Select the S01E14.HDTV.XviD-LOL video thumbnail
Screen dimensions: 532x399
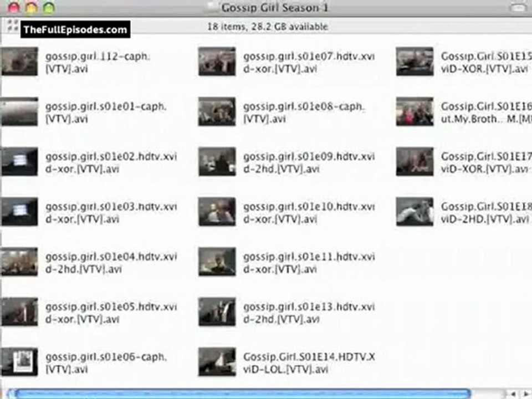point(217,362)
